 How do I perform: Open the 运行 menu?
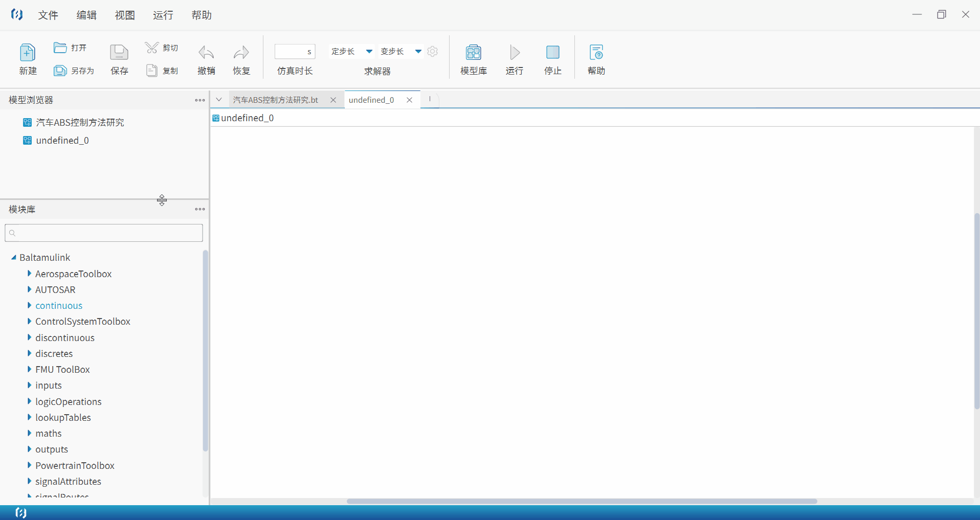pyautogui.click(x=163, y=15)
